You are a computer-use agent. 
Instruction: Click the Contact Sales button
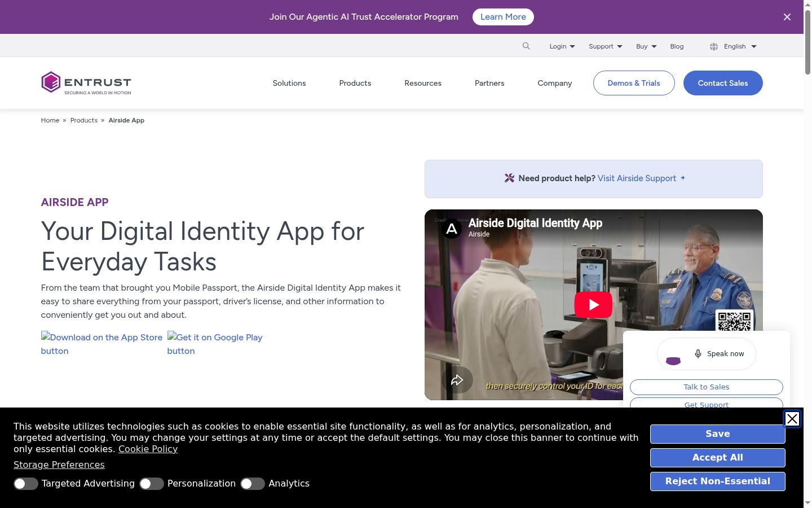coord(723,83)
